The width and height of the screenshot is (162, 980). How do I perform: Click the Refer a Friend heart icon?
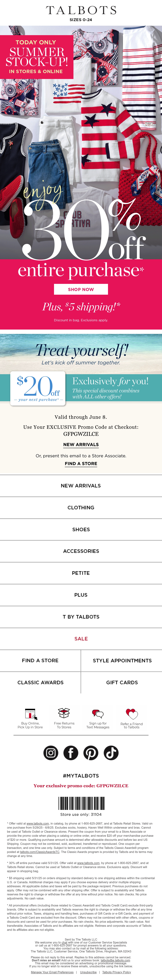tap(132, 714)
